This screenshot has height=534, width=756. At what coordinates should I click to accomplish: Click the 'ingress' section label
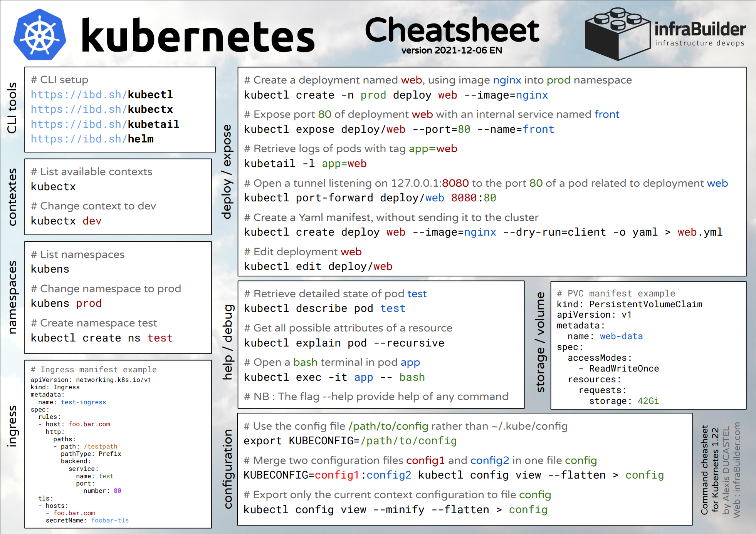click(12, 426)
